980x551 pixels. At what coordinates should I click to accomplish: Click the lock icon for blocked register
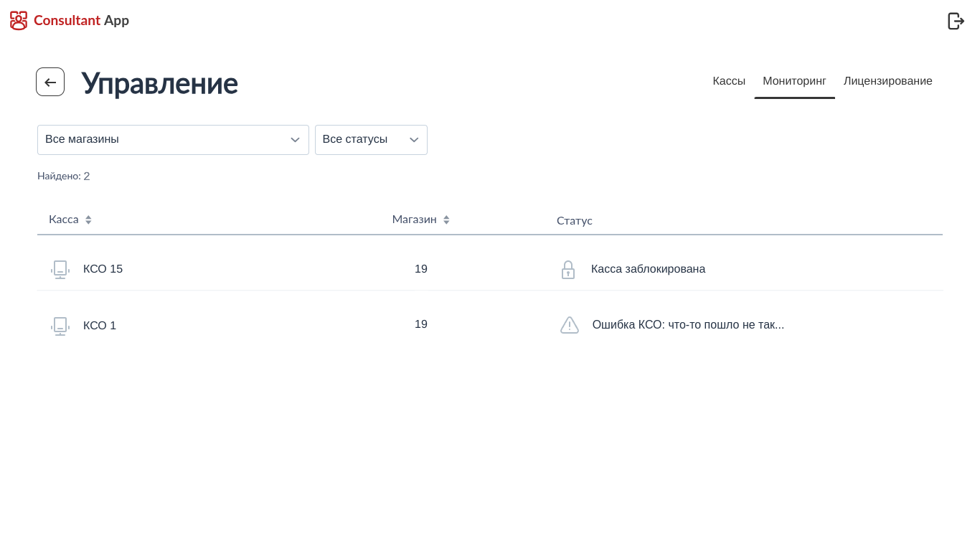click(x=568, y=270)
